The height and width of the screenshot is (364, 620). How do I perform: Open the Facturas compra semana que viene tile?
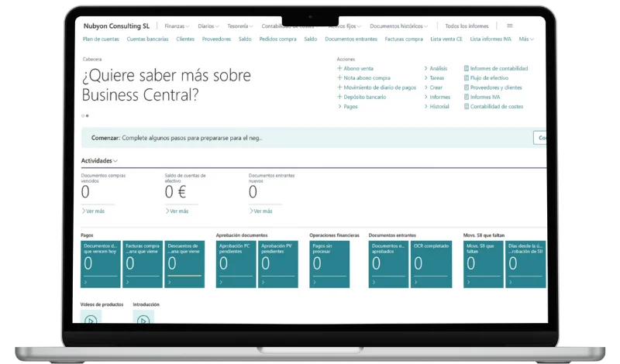click(143, 264)
